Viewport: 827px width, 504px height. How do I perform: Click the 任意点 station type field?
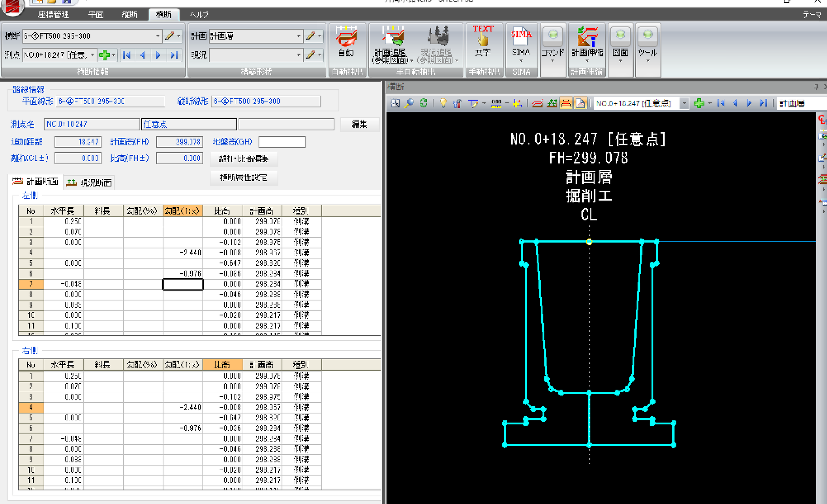tap(190, 124)
